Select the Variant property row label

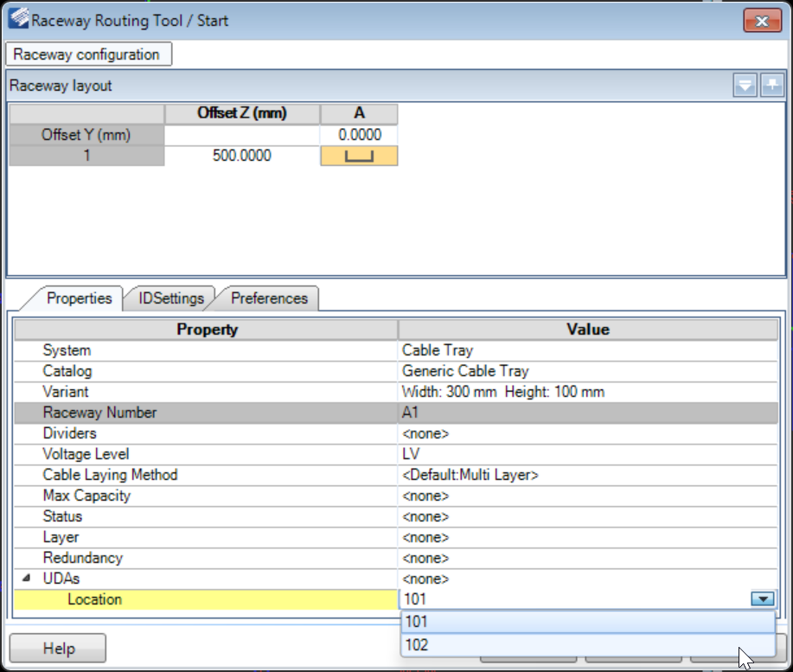(66, 392)
